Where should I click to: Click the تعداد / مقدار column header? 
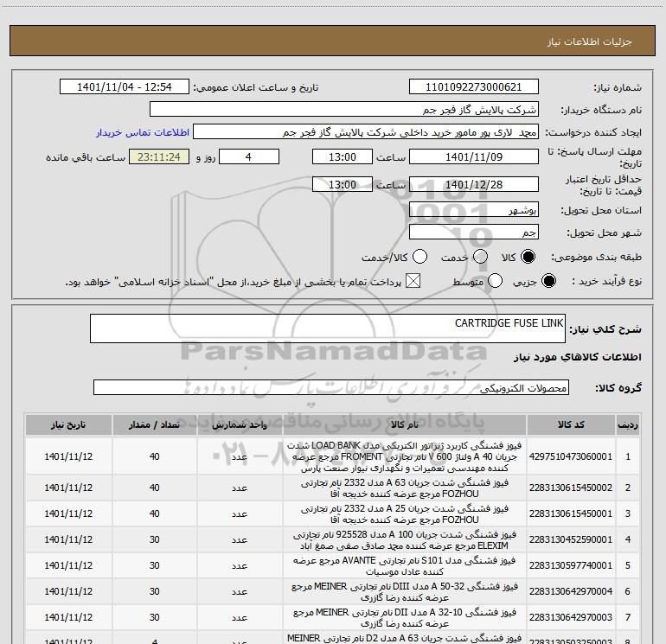(x=154, y=425)
